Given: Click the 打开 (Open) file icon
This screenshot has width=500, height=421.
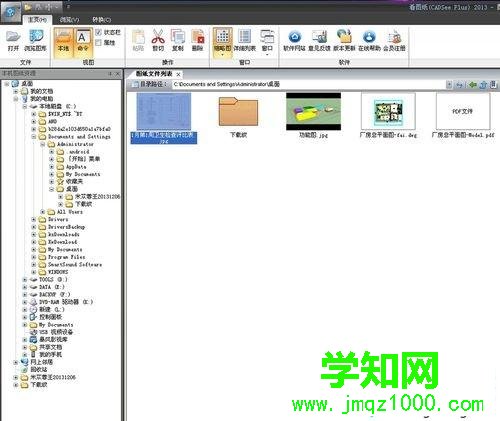Looking at the screenshot, I should click(x=13, y=40).
